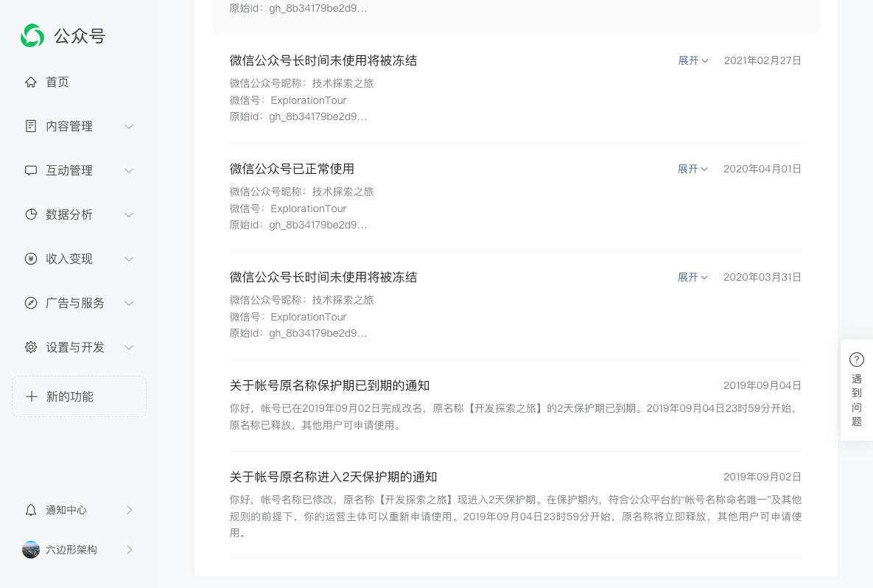
Task: Click the 互动管理 chat bubble icon
Action: tap(30, 170)
